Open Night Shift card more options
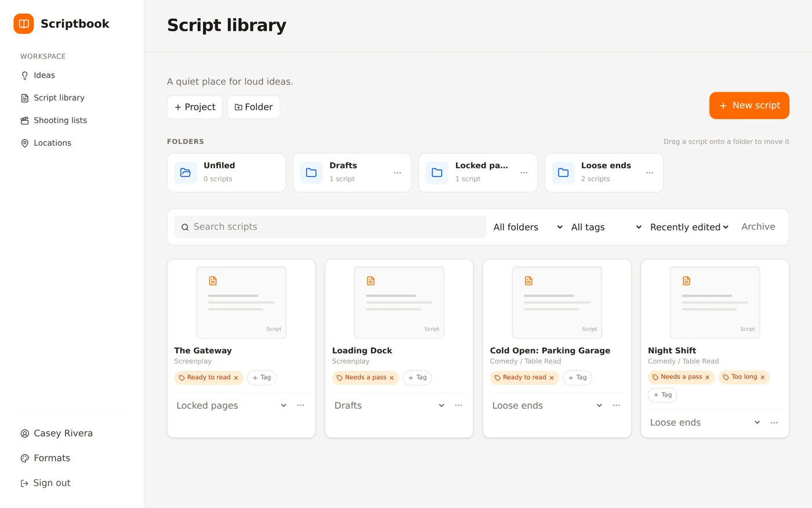This screenshot has width=812, height=508. (774, 423)
